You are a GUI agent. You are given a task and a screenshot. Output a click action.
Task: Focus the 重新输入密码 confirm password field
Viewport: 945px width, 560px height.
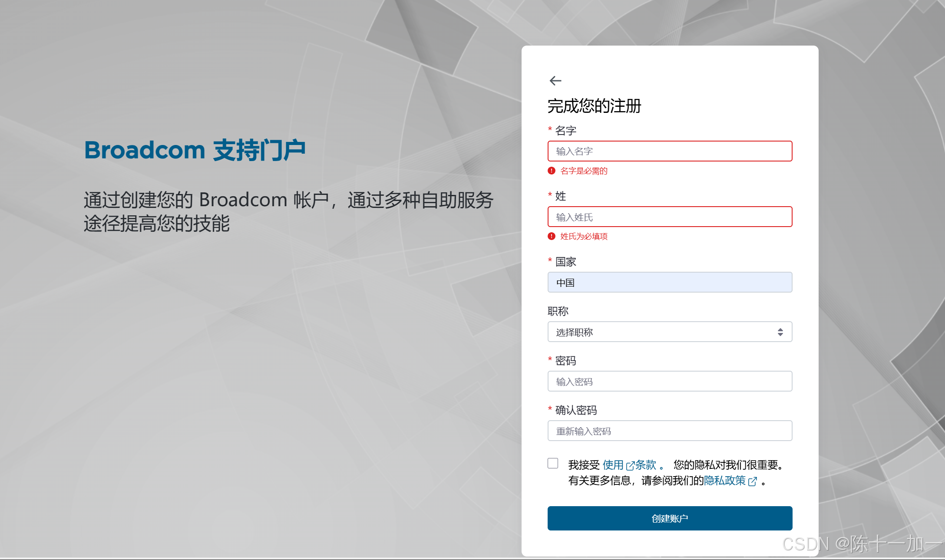pyautogui.click(x=670, y=431)
